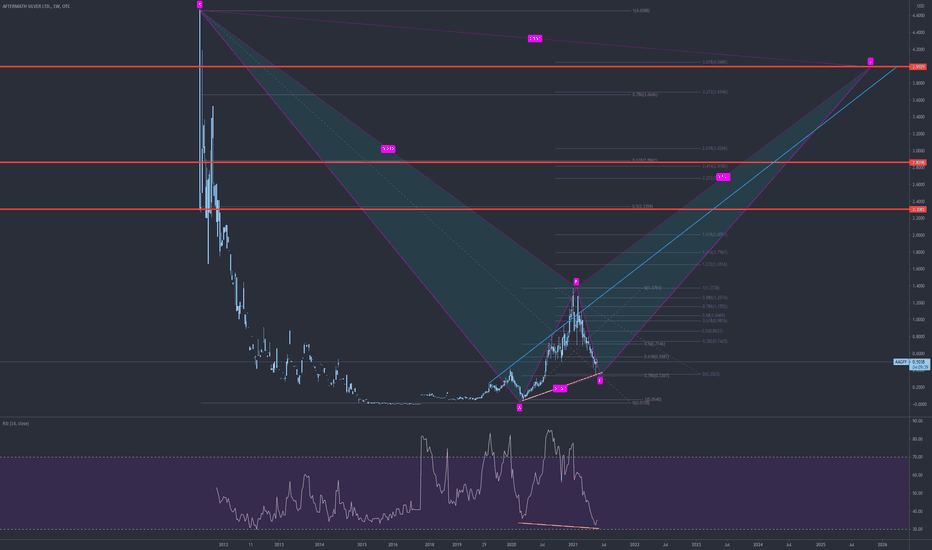This screenshot has width=932, height=550.
Task: Click the 3.618(4.0480) Fibonacci extension label
Action: pos(714,62)
